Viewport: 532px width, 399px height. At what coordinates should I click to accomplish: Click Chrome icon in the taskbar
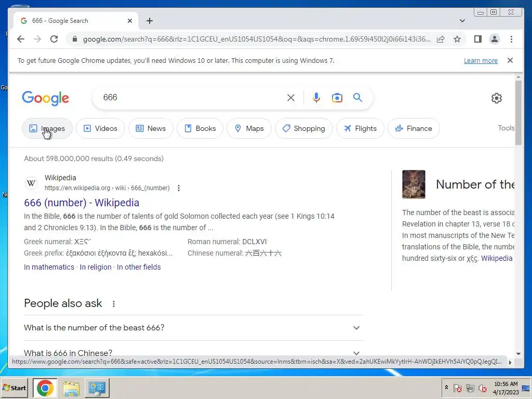point(45,388)
